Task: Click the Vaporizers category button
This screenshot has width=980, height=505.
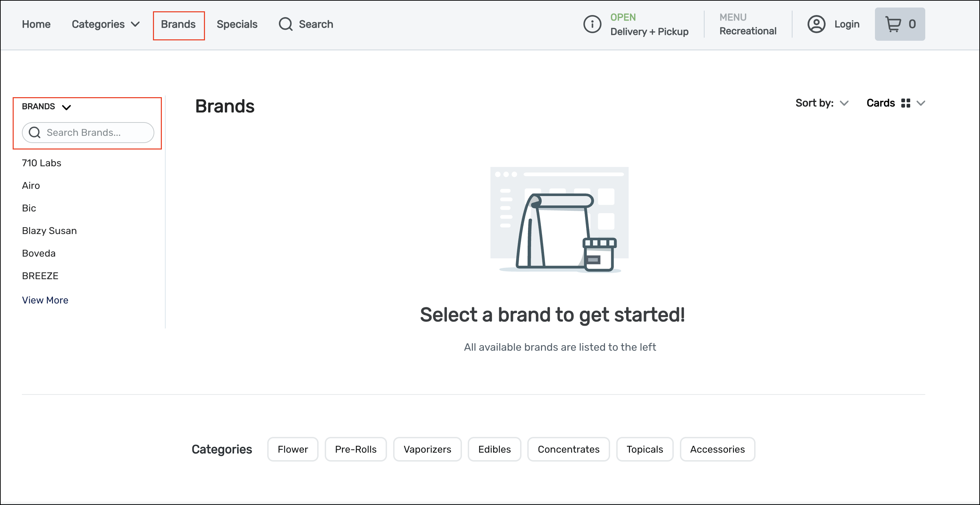Action: tap(427, 449)
